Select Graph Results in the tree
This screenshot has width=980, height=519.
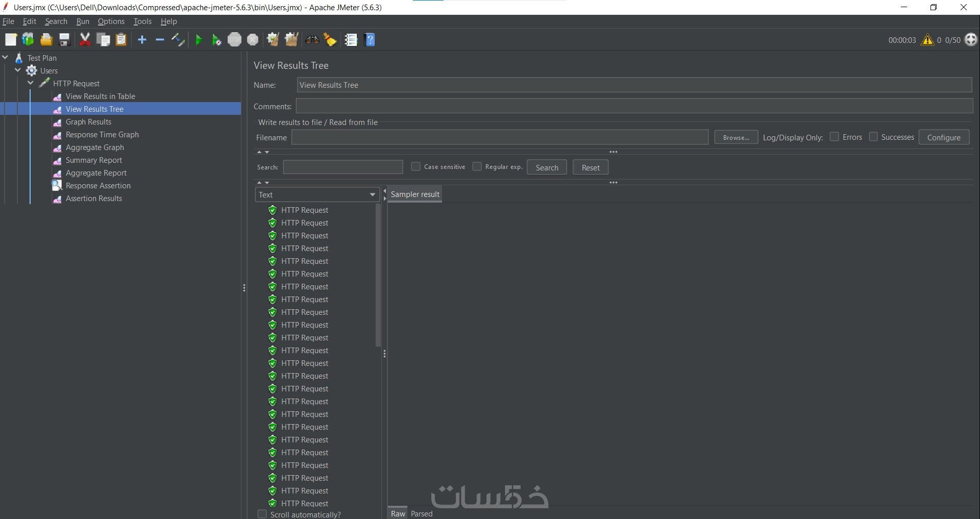pyautogui.click(x=88, y=122)
